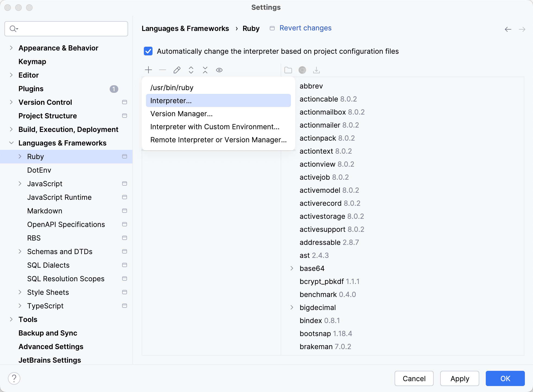Select Keymap in settings sidebar
Image resolution: width=533 pixels, height=392 pixels.
click(32, 62)
